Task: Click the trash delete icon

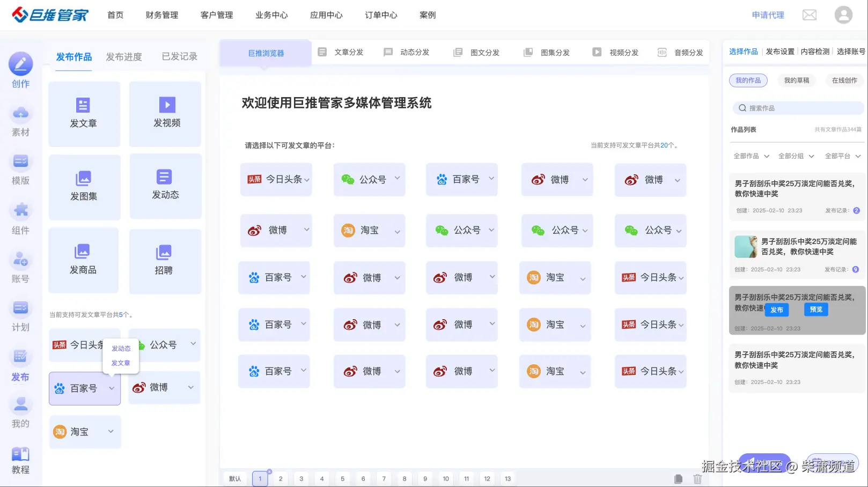Action: (697, 479)
